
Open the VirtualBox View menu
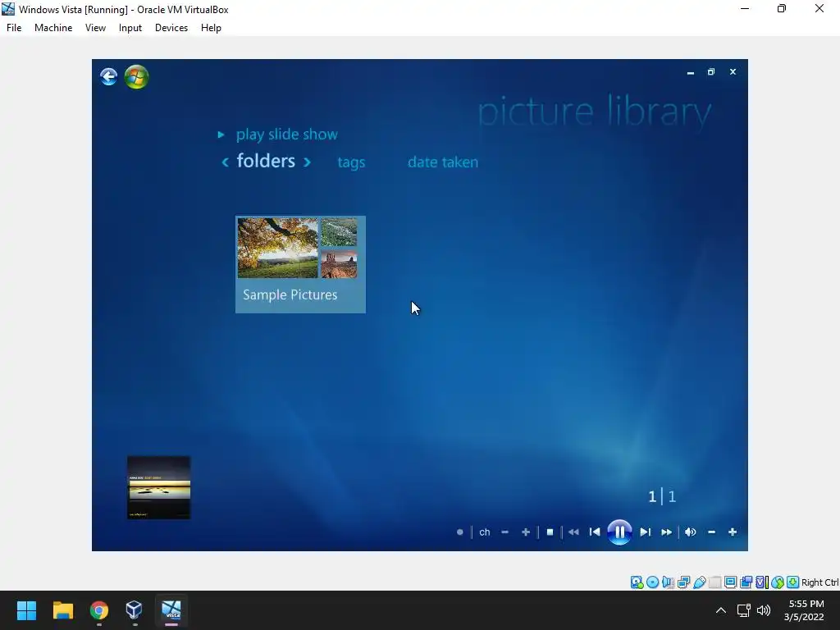95,28
